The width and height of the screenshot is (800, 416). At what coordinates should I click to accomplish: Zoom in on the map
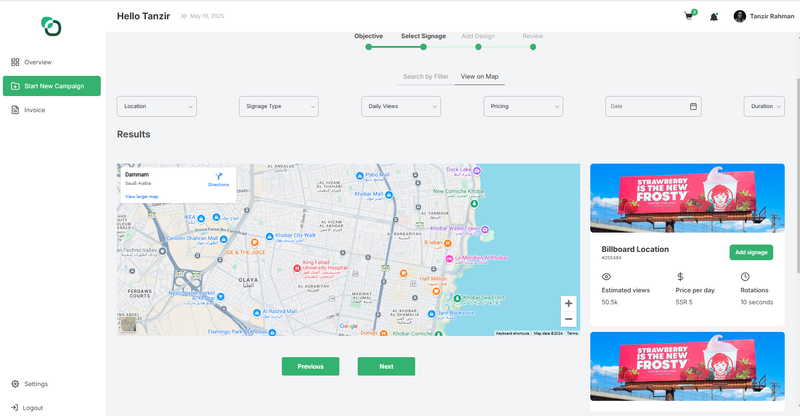point(568,303)
